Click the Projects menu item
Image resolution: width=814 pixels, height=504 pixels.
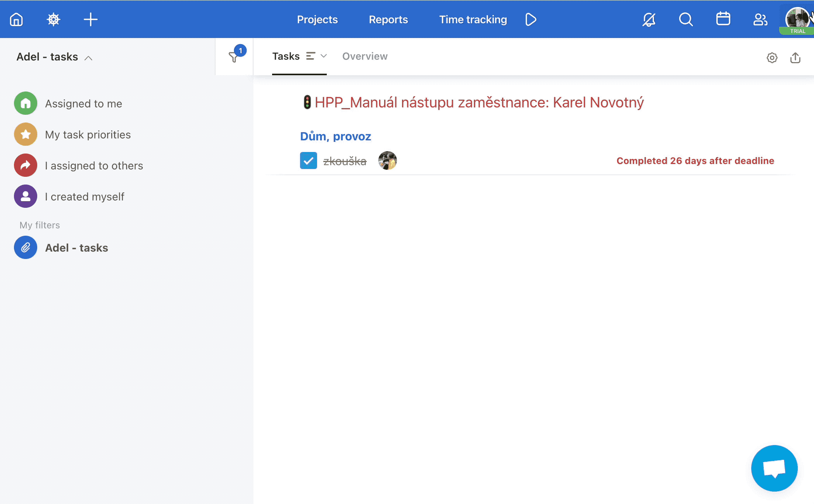[x=317, y=19]
